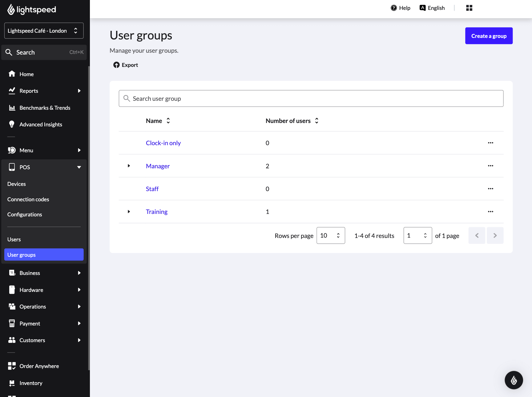This screenshot has width=532, height=397.
Task: Click the Export upload icon
Action: tap(116, 65)
